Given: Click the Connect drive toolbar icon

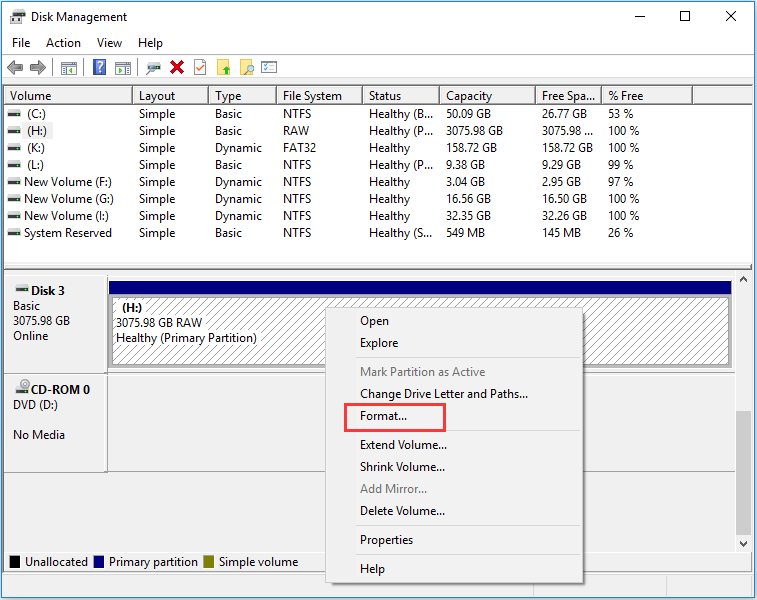Looking at the screenshot, I should pos(153,68).
